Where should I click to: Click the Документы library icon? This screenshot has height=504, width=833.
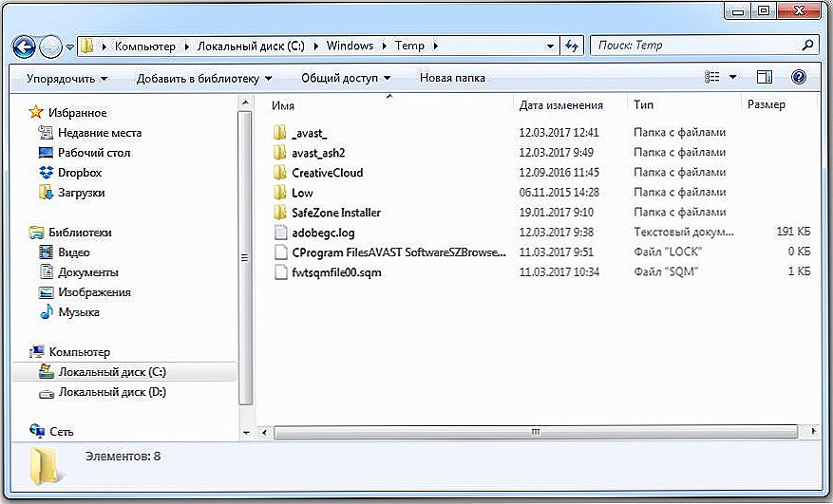pos(47,271)
